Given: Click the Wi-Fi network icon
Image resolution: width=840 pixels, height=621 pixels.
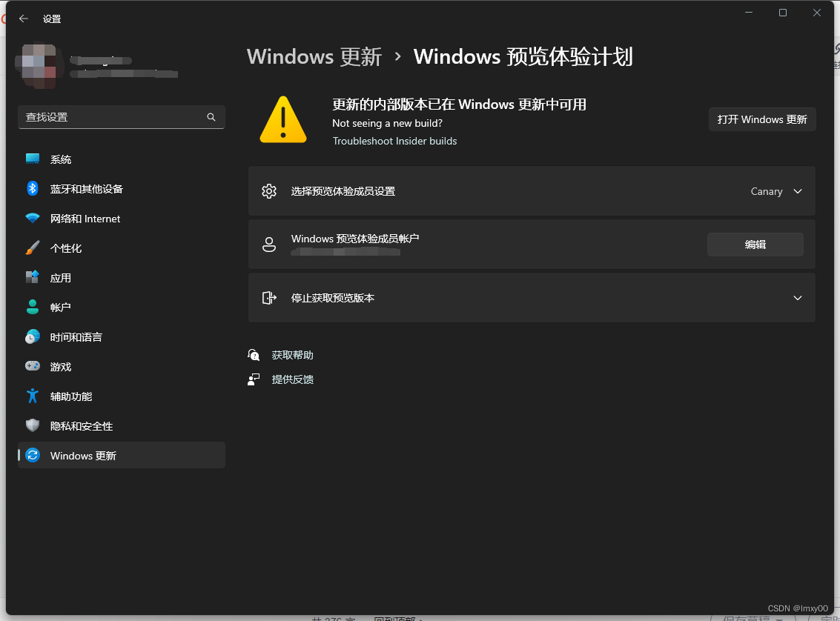Looking at the screenshot, I should click(x=33, y=219).
